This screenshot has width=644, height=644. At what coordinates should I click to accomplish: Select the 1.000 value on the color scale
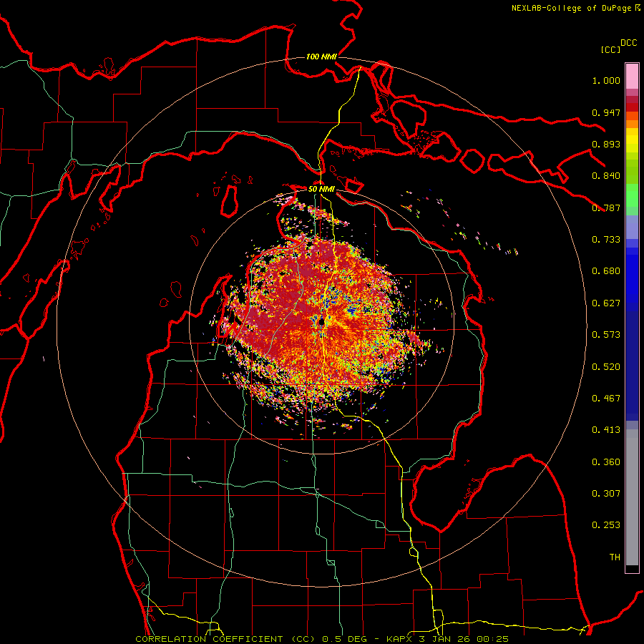pos(606,80)
